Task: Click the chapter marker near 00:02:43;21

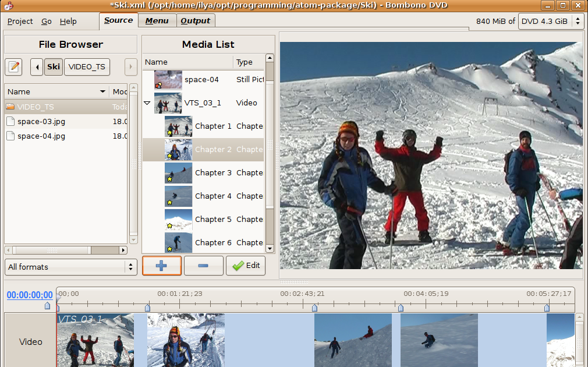Action: (314, 308)
